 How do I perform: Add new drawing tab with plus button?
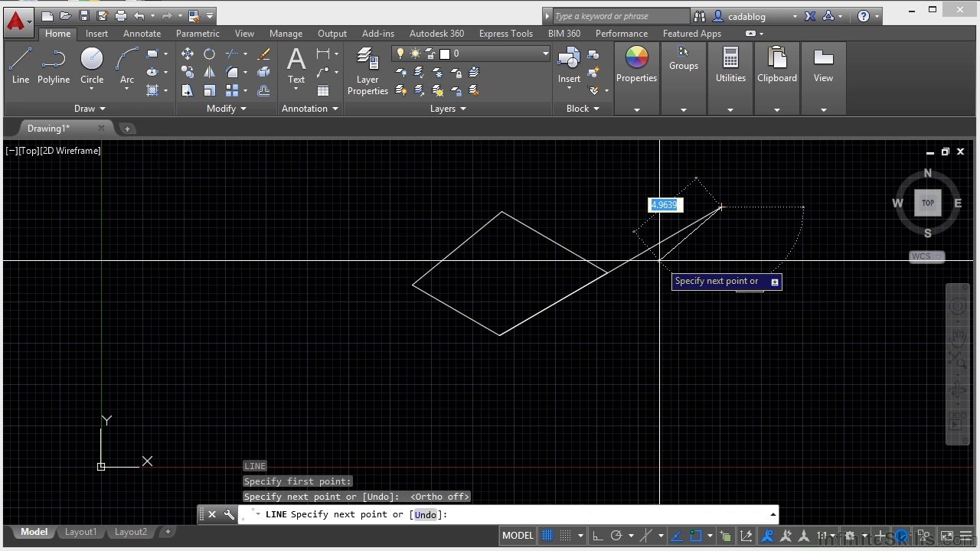127,129
